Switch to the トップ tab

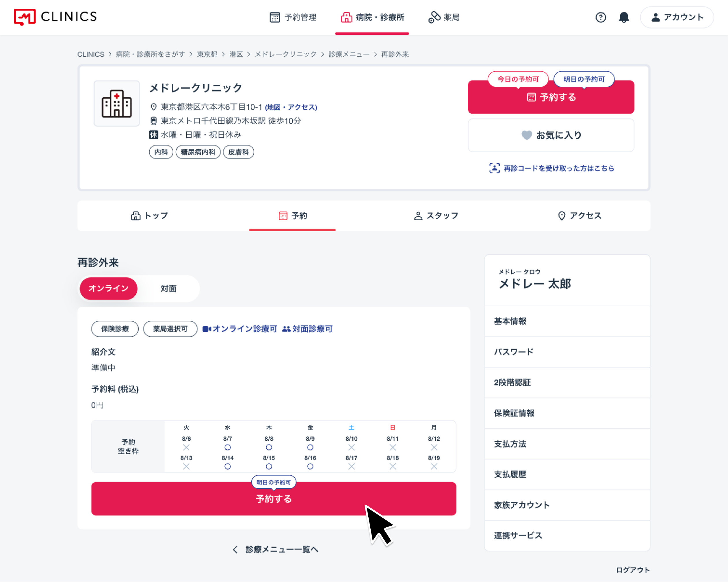tap(149, 216)
